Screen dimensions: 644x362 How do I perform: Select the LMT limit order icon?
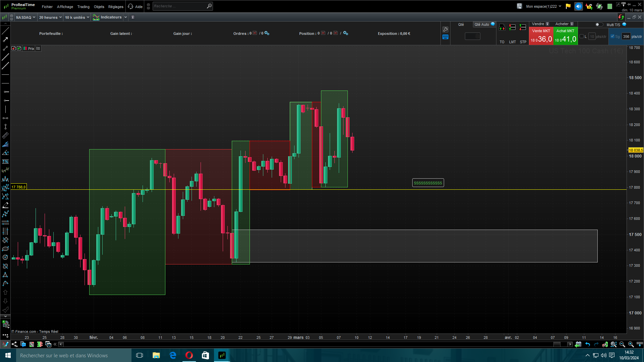click(x=512, y=28)
